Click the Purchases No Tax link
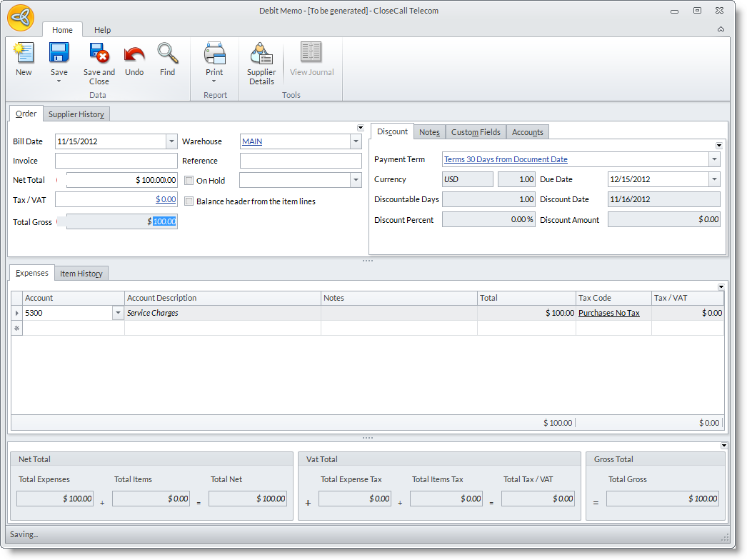 [x=608, y=313]
